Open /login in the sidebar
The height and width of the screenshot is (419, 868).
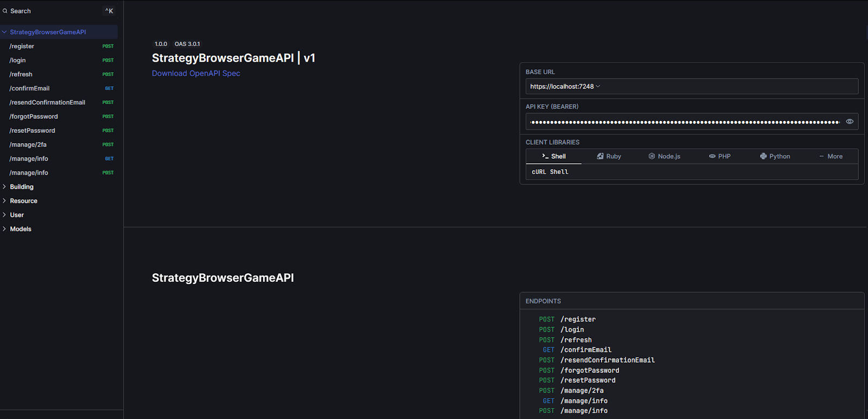[59, 60]
